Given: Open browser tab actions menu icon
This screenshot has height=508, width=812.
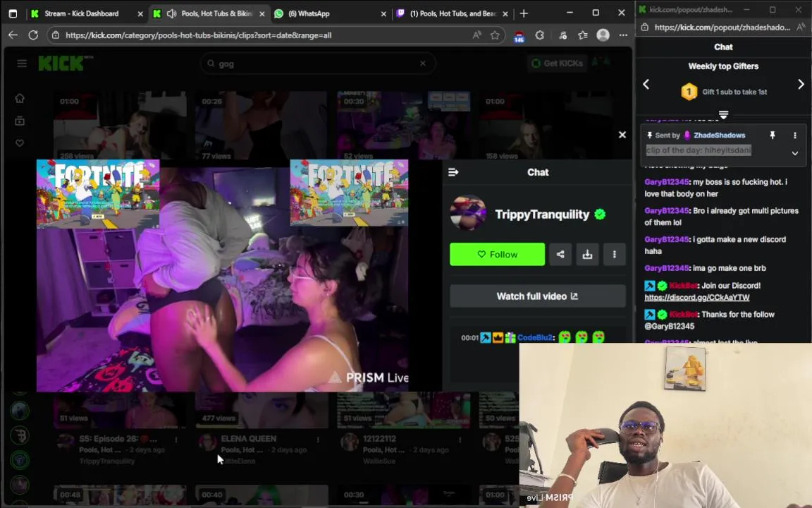Looking at the screenshot, I should coord(13,13).
